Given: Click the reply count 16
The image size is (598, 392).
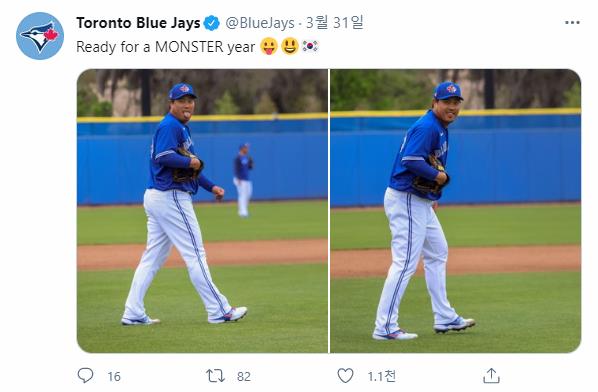Looking at the screenshot, I should coord(114,377).
